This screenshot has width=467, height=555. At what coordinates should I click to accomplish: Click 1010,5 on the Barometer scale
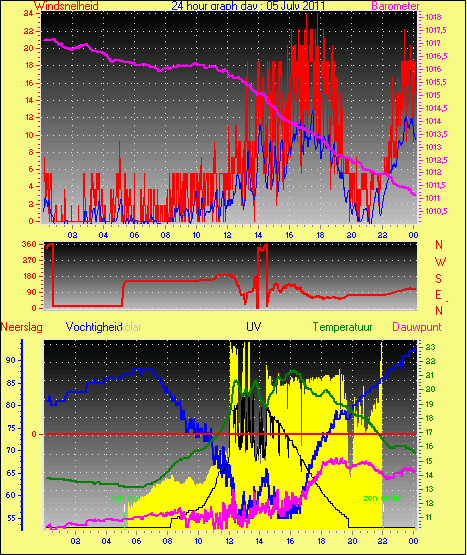pyautogui.click(x=436, y=211)
